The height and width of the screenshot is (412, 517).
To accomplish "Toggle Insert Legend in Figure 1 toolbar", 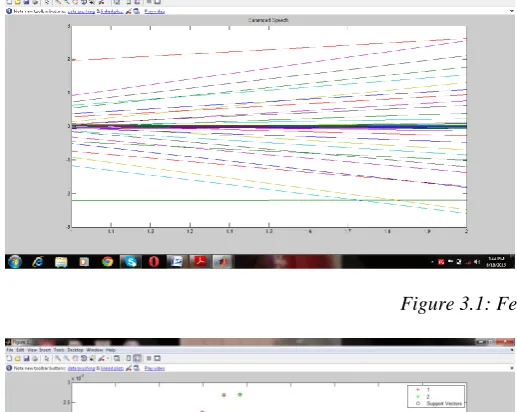I will [137, 358].
